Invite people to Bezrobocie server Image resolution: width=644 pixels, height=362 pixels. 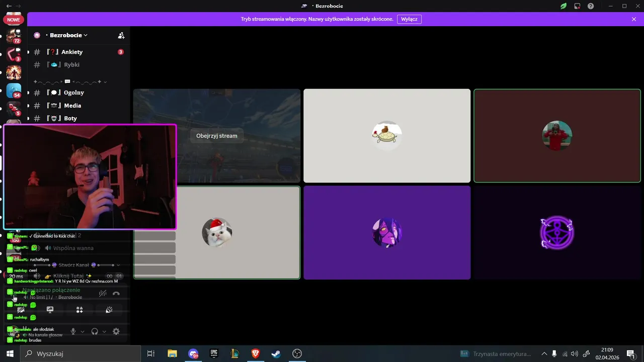click(x=121, y=35)
